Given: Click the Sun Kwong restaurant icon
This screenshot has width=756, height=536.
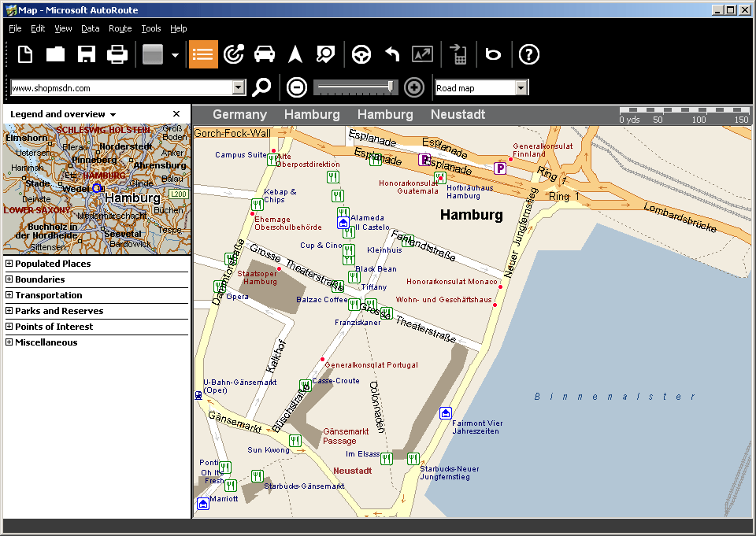Looking at the screenshot, I should [295, 440].
